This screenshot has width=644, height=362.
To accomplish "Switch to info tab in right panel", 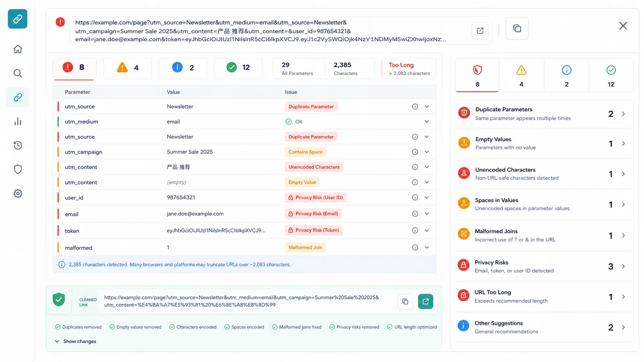I will 566,76.
